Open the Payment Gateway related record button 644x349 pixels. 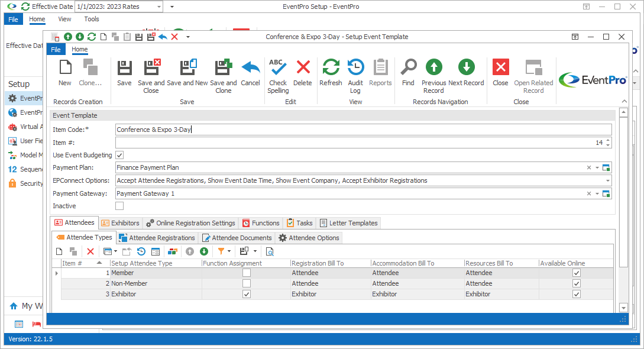pyautogui.click(x=606, y=194)
